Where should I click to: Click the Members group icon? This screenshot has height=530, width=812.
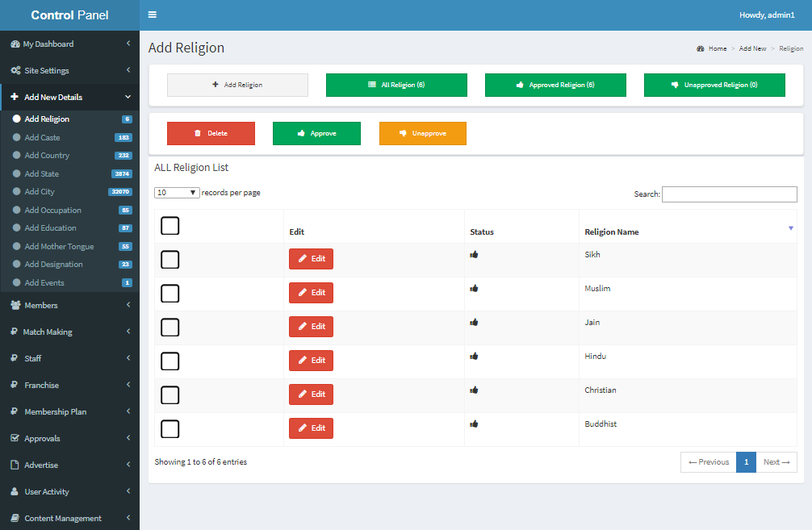tap(15, 306)
